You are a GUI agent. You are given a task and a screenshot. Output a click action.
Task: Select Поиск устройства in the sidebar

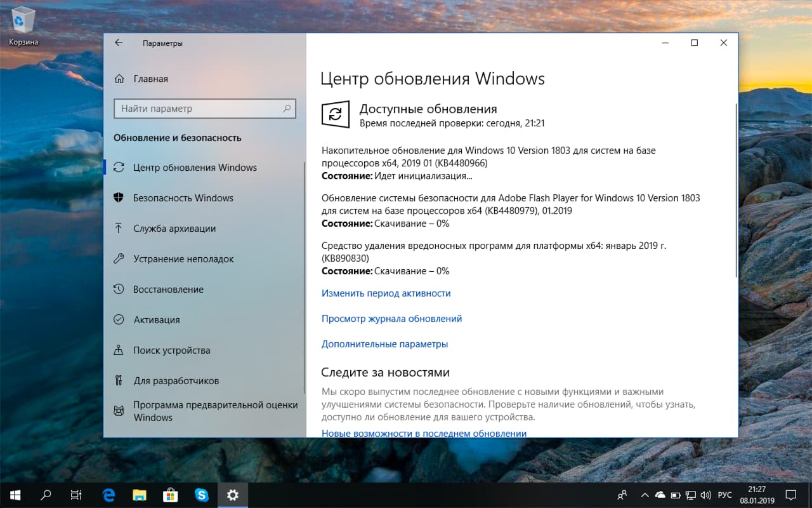(x=172, y=350)
